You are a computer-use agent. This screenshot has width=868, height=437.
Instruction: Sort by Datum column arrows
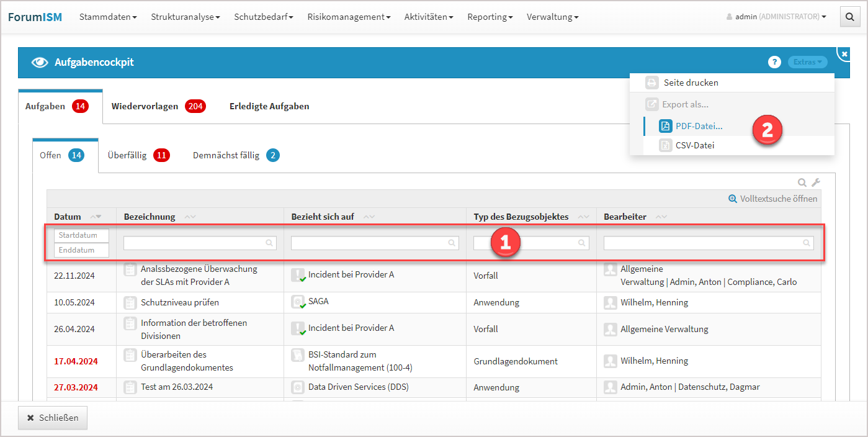(96, 217)
